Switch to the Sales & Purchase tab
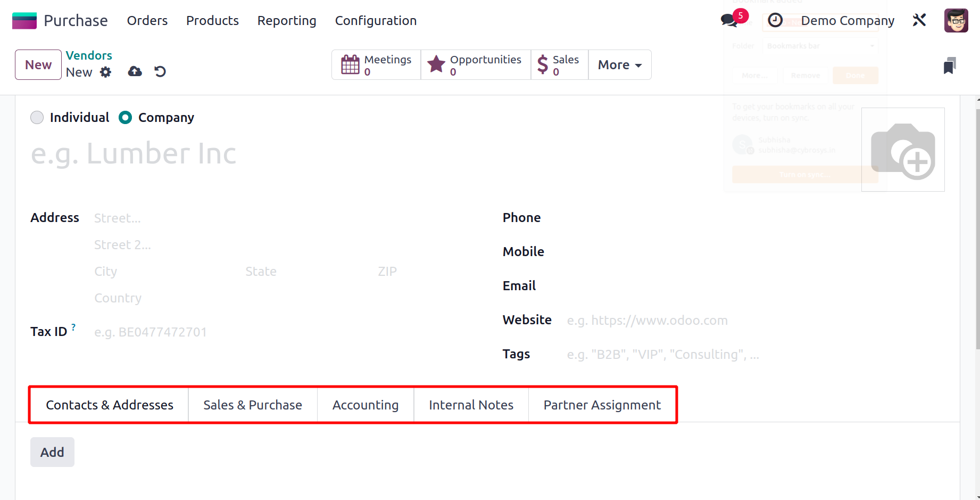Screen dimensions: 980x500 click(253, 405)
